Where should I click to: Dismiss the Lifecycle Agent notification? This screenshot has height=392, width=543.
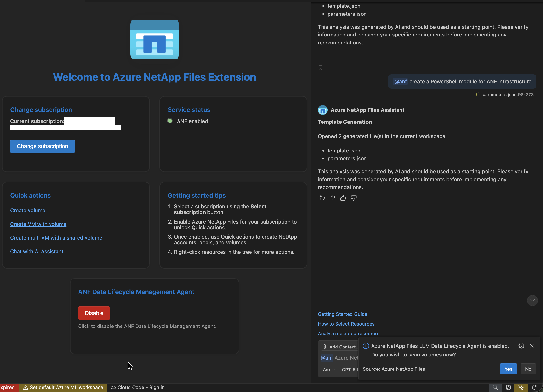tap(532, 346)
